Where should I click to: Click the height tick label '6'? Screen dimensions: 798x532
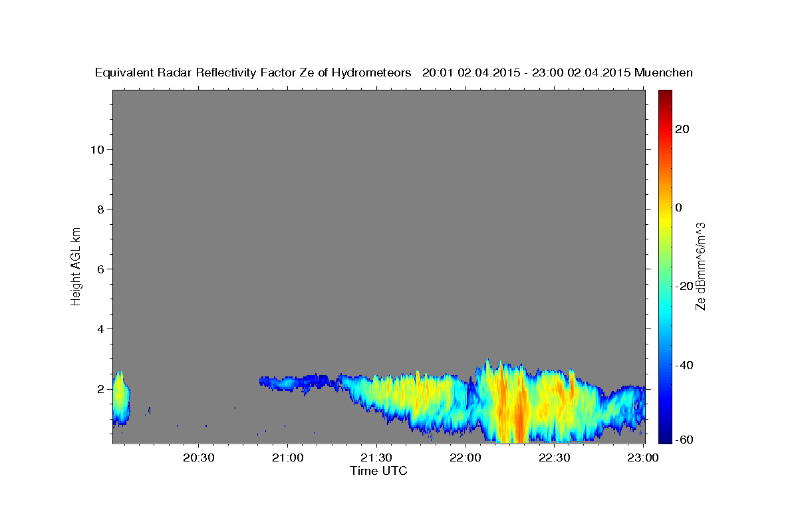click(x=99, y=269)
